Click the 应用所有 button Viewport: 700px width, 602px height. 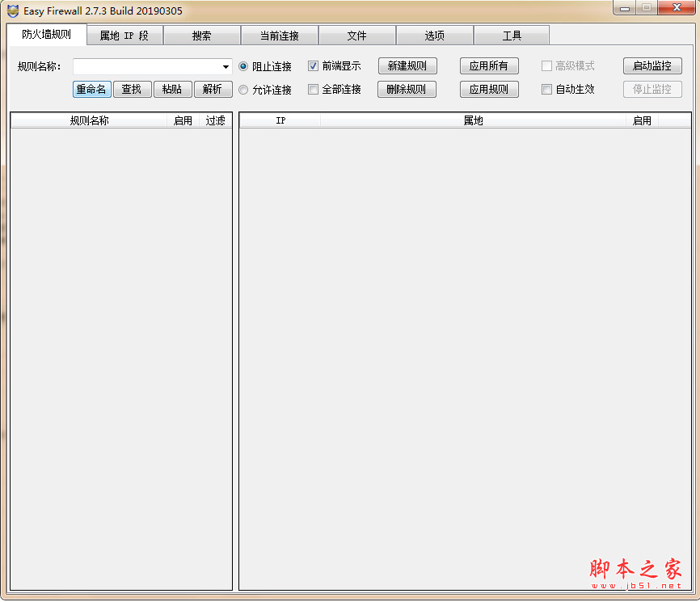click(489, 66)
